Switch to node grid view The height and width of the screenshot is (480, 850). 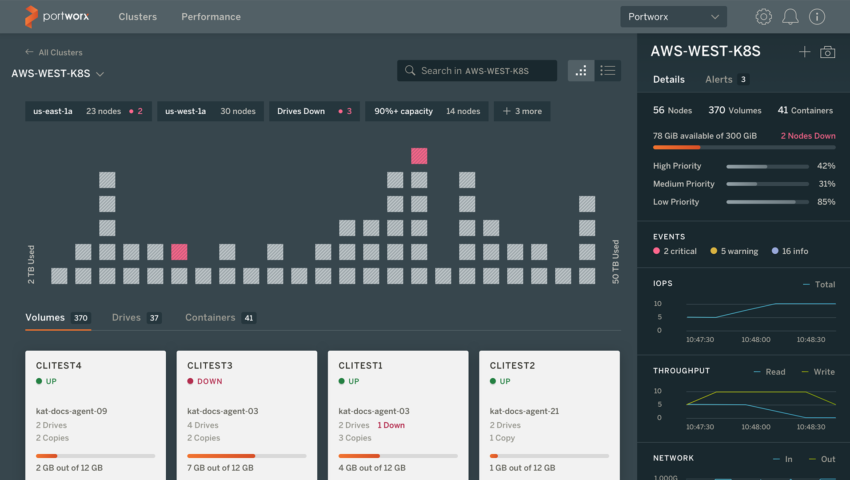pyautogui.click(x=581, y=71)
